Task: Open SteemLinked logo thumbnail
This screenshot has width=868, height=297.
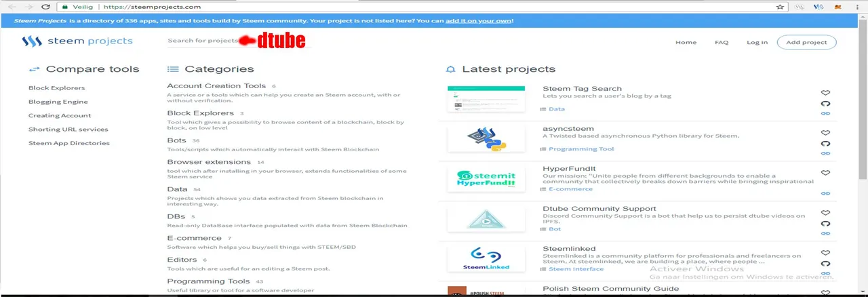Action: [x=486, y=260]
